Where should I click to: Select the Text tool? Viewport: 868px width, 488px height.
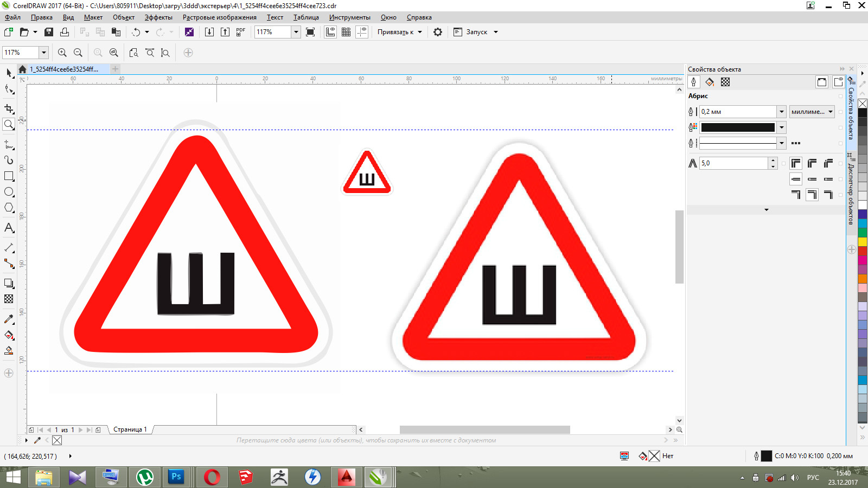9,228
